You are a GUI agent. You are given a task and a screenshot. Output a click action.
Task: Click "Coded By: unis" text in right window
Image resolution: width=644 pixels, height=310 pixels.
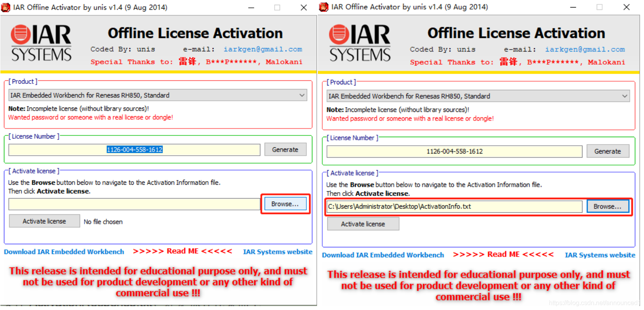click(442, 50)
